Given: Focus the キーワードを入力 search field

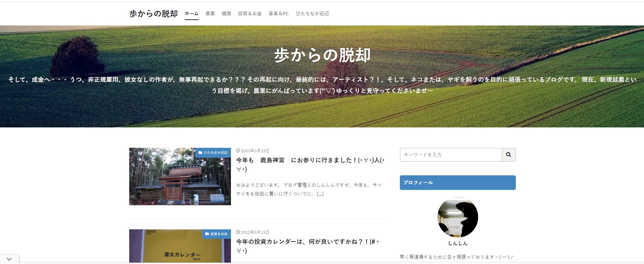Looking at the screenshot, I should pyautogui.click(x=451, y=155).
